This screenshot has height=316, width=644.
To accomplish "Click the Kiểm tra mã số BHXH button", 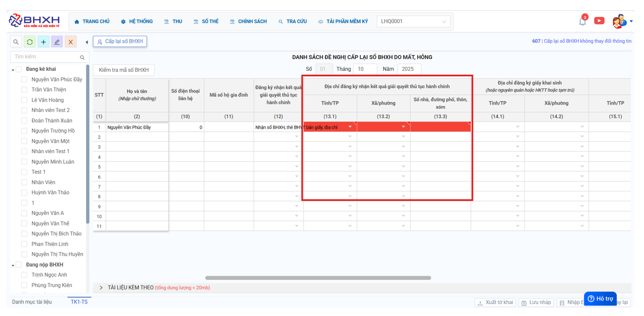I will [x=124, y=70].
